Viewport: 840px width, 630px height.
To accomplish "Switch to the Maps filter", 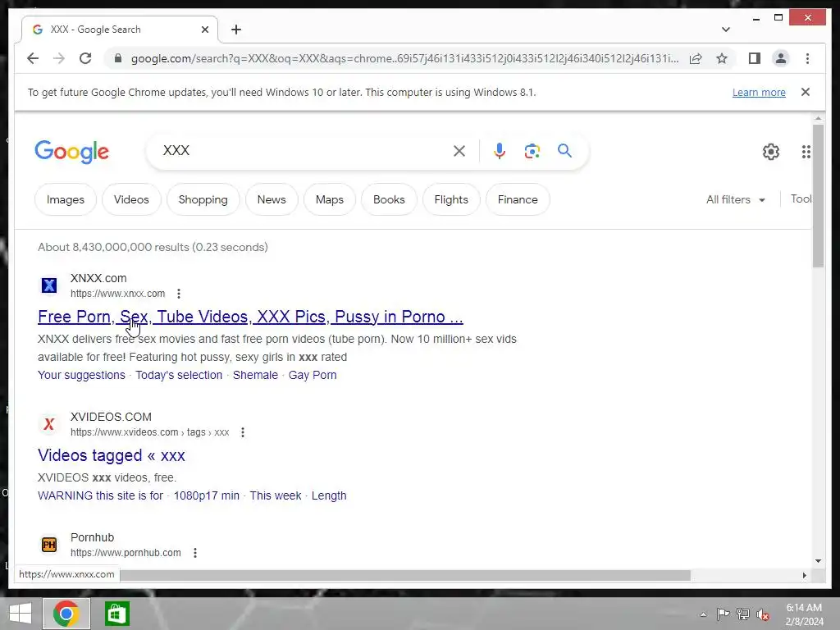I will pos(330,199).
